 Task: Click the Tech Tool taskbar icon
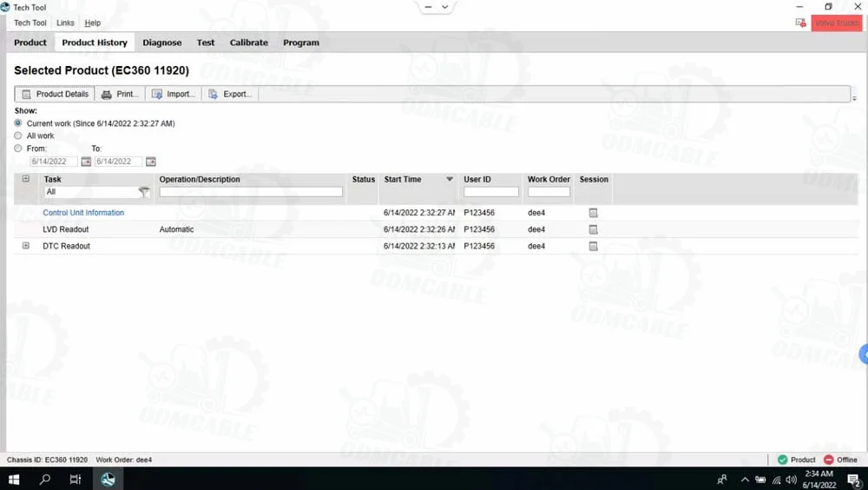[x=108, y=479]
